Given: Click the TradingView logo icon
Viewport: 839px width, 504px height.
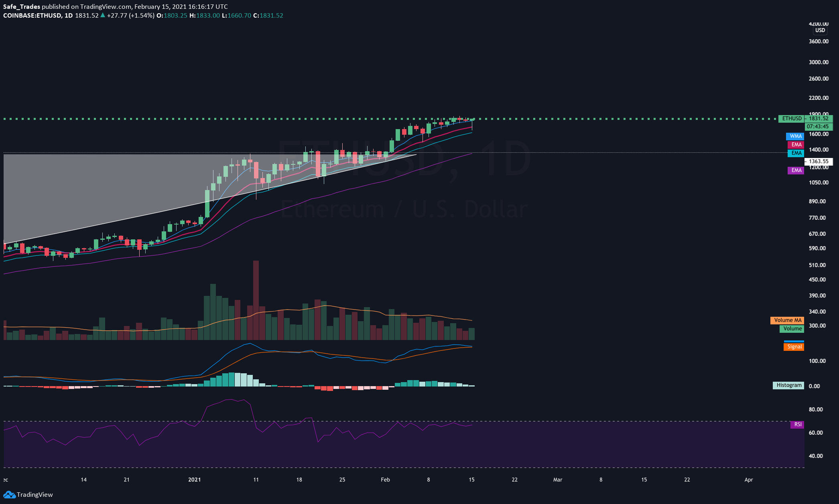Looking at the screenshot, I should pyautogui.click(x=9, y=495).
